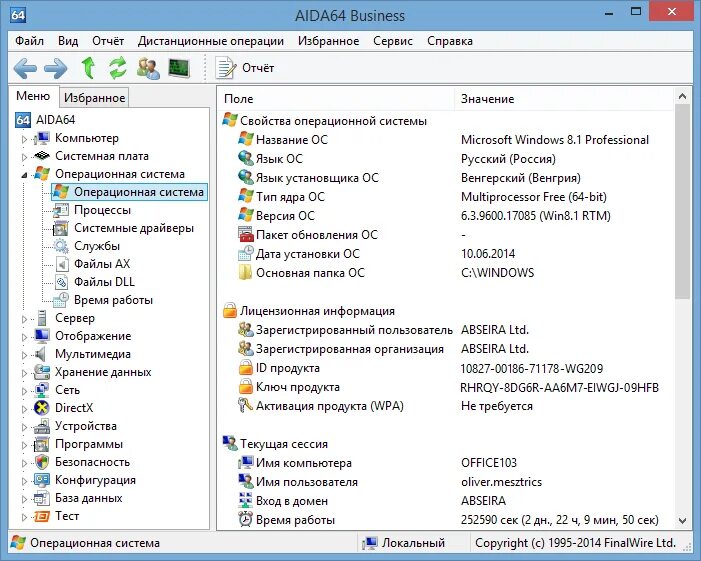Switch to the Меню sidebar tab
The width and height of the screenshot is (701, 561).
click(x=33, y=96)
